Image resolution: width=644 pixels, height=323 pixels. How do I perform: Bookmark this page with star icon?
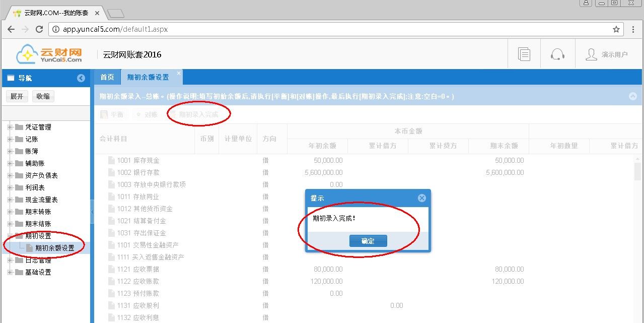(x=616, y=29)
